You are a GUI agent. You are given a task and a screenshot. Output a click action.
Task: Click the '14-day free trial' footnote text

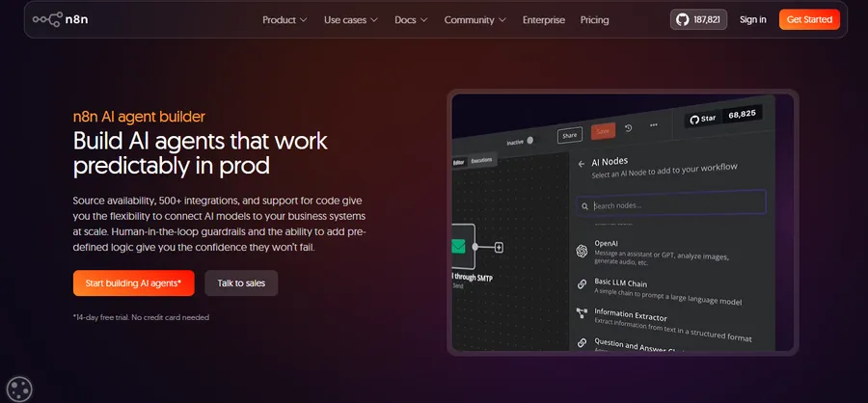click(x=141, y=318)
